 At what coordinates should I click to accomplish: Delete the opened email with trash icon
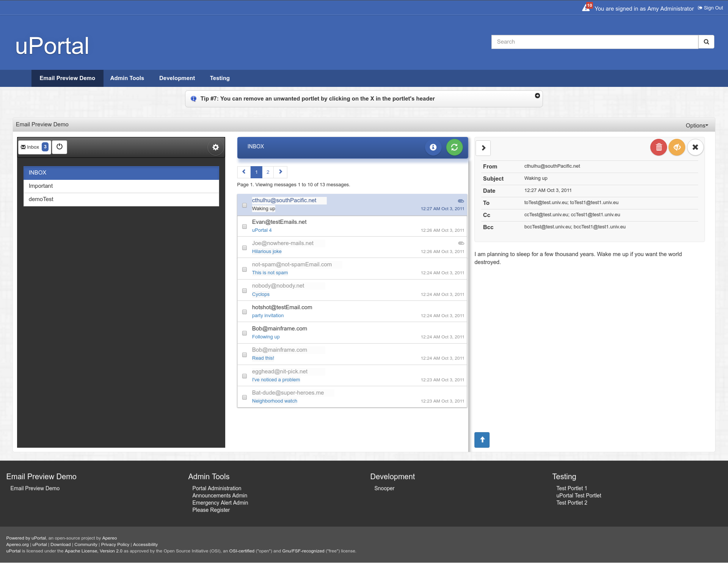pyautogui.click(x=658, y=147)
